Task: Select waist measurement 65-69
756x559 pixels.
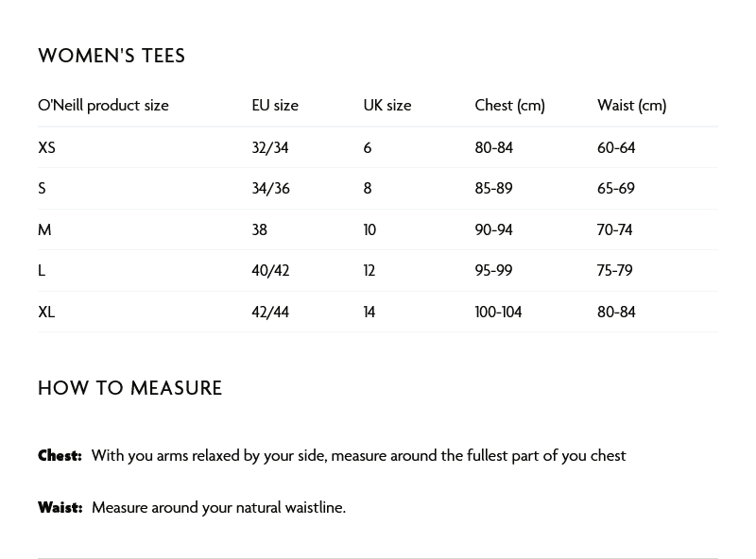Action: pos(616,189)
